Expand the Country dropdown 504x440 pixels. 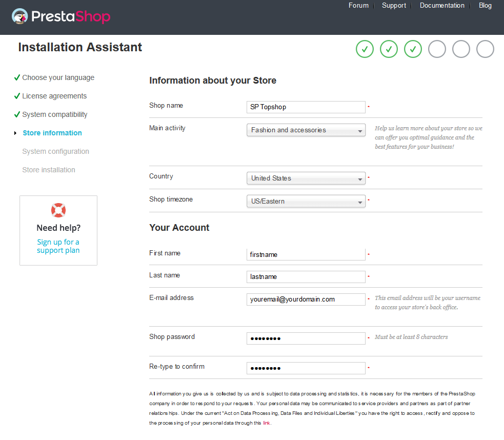click(x=306, y=178)
